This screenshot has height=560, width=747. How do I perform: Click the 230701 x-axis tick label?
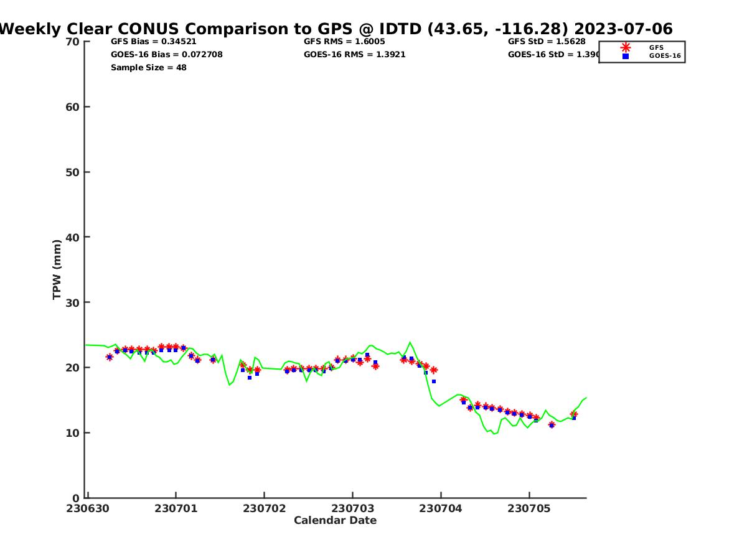click(176, 508)
